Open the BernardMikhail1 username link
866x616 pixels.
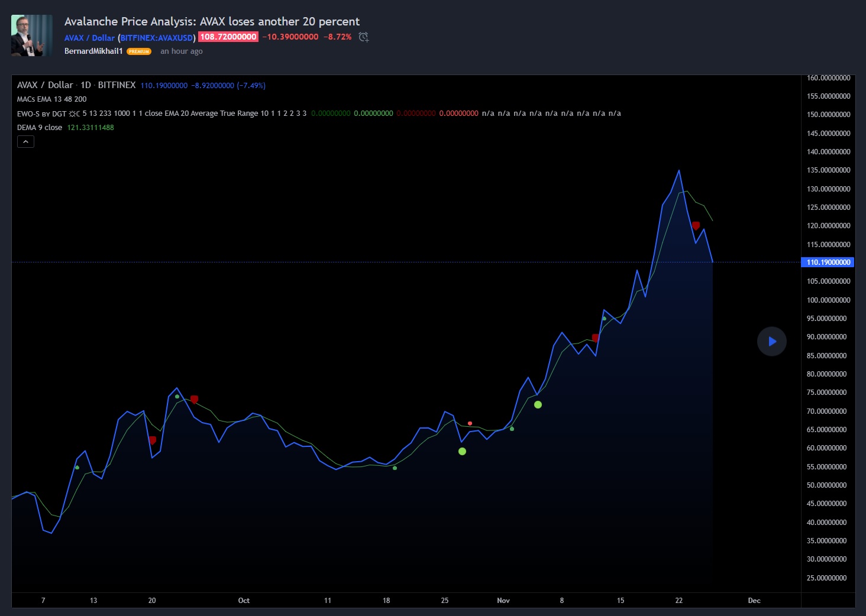click(x=93, y=51)
